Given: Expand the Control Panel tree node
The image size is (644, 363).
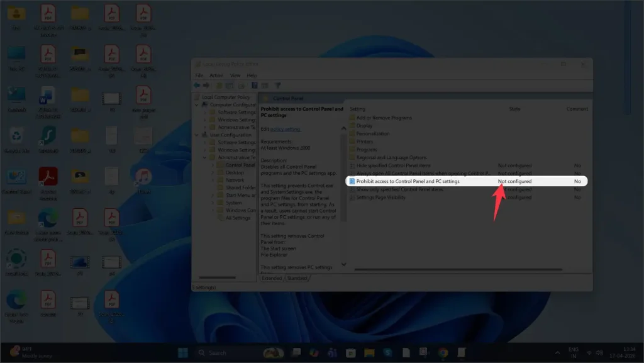Looking at the screenshot, I should [213, 165].
